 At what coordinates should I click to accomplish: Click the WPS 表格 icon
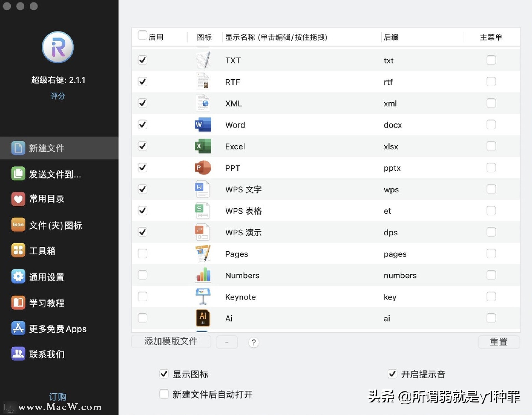click(203, 210)
